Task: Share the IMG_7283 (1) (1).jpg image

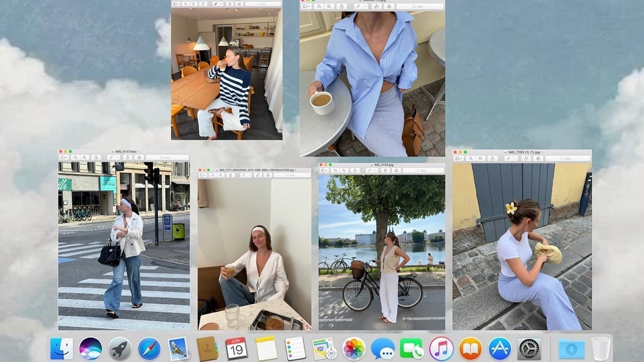Action: pyautogui.click(x=492, y=158)
